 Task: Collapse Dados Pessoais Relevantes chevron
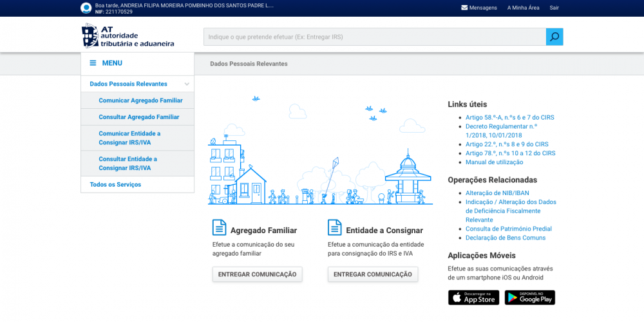187,84
